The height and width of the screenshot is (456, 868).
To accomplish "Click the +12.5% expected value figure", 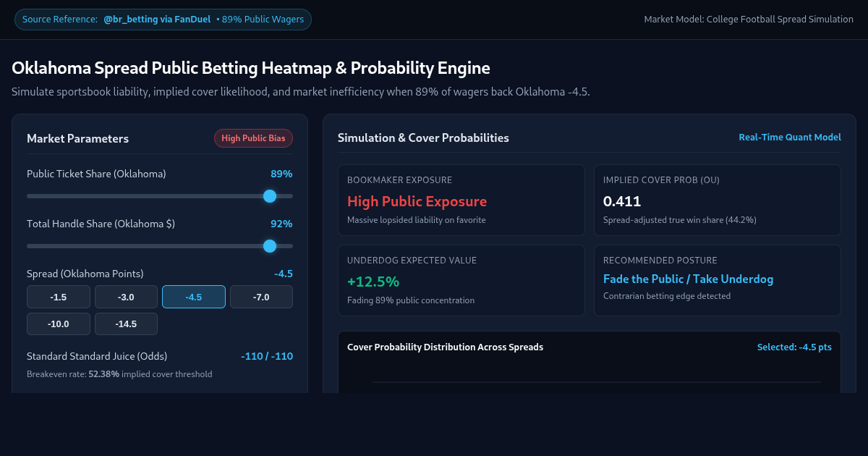I will pos(373,282).
